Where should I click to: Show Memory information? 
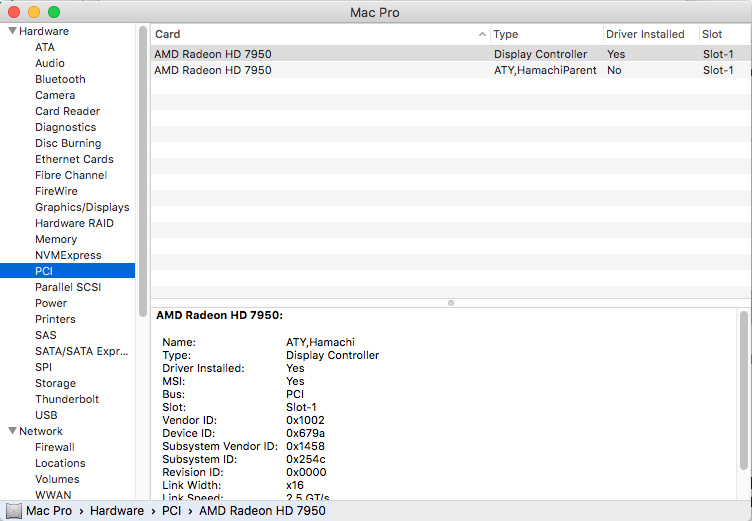(56, 239)
